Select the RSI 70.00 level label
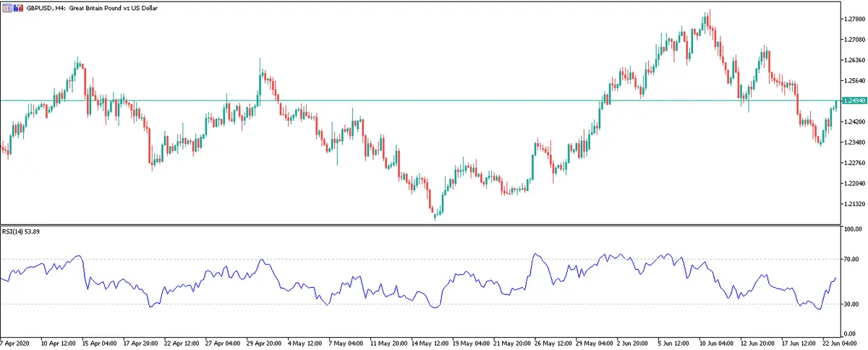Screen dimensions: 868x350 tap(851, 259)
